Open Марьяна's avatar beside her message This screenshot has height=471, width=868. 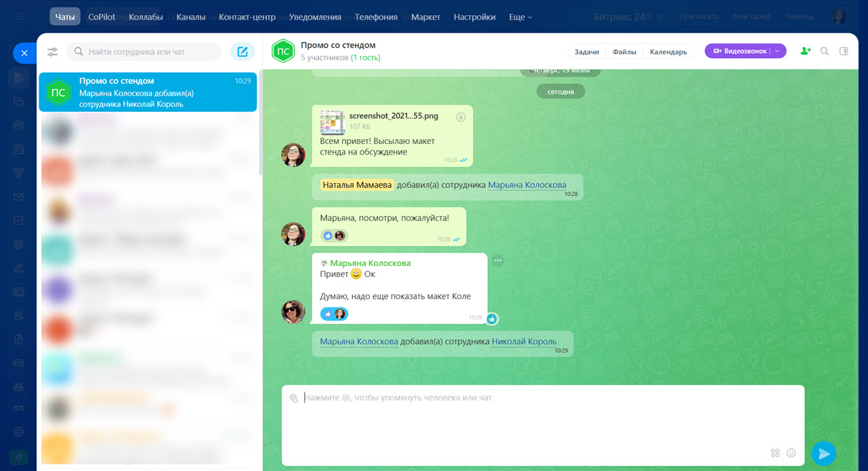point(293,312)
